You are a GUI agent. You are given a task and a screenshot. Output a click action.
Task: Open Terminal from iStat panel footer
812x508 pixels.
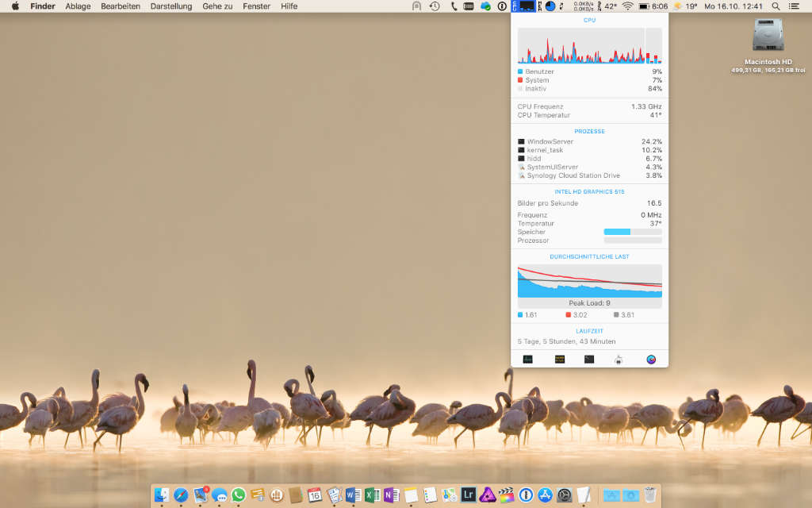589,360
